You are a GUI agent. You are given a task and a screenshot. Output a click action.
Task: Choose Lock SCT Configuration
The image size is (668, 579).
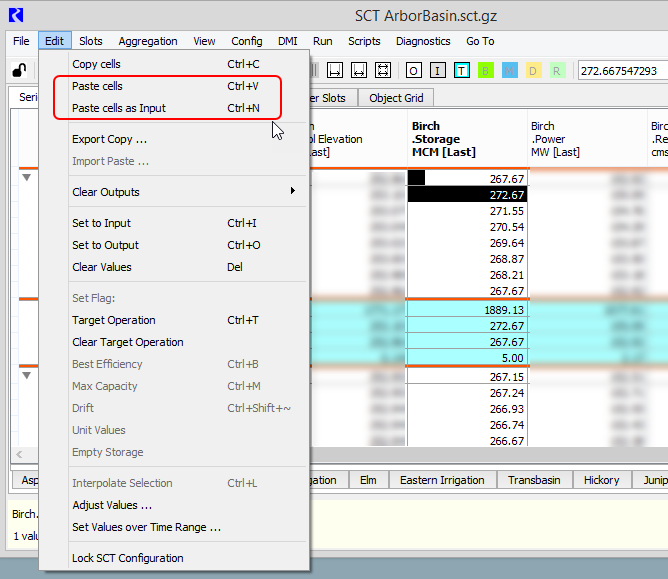point(127,558)
